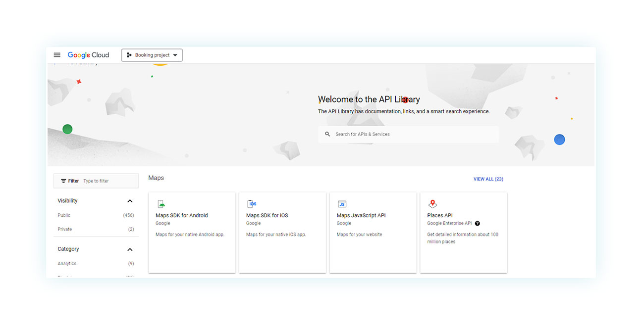Click the Analytics count (9)
Screen dimensions: 644x330
pos(131,264)
